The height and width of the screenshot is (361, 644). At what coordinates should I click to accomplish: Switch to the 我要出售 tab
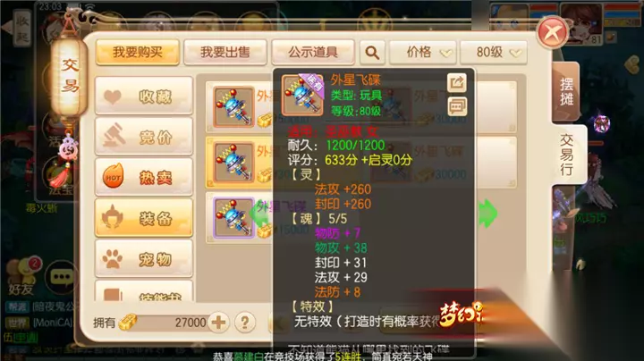tap(225, 52)
